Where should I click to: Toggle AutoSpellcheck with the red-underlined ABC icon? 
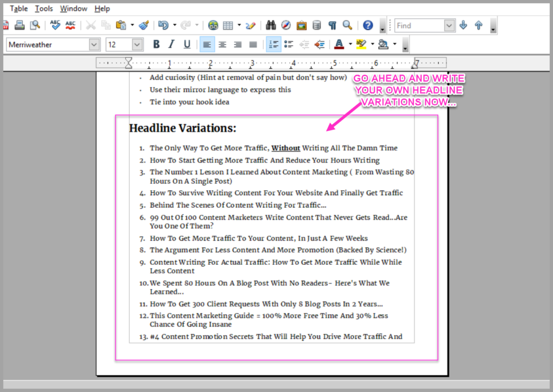click(70, 25)
